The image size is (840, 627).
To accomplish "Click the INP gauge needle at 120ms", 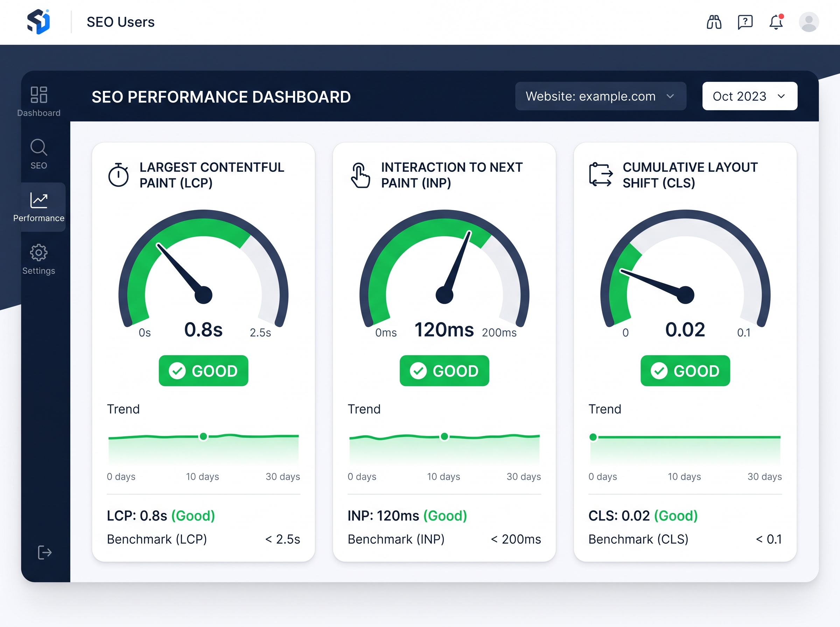I will 457,263.
